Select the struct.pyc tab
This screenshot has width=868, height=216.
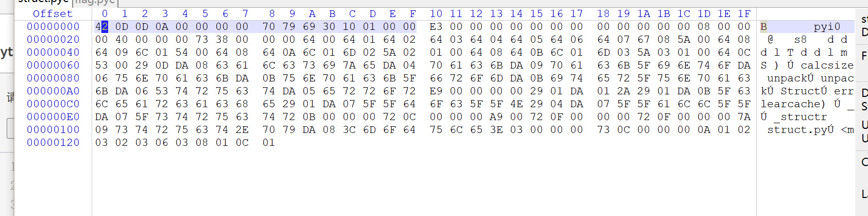coord(44,2)
